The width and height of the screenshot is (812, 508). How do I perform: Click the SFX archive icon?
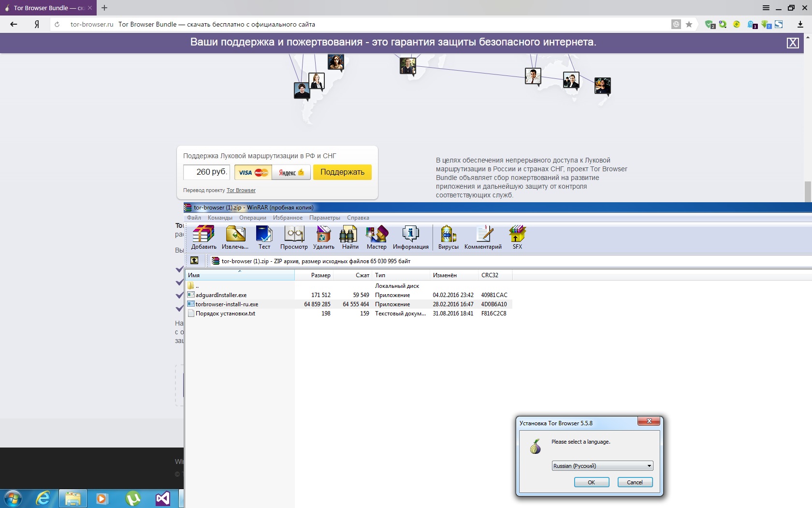point(517,237)
